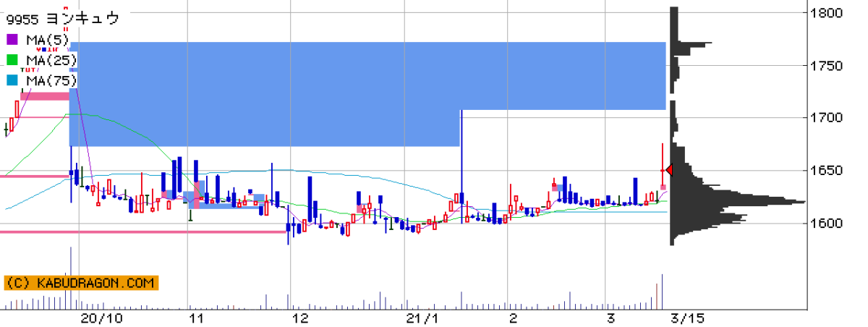
Task: Click the 3/15 latest date label
Action: coord(686,318)
